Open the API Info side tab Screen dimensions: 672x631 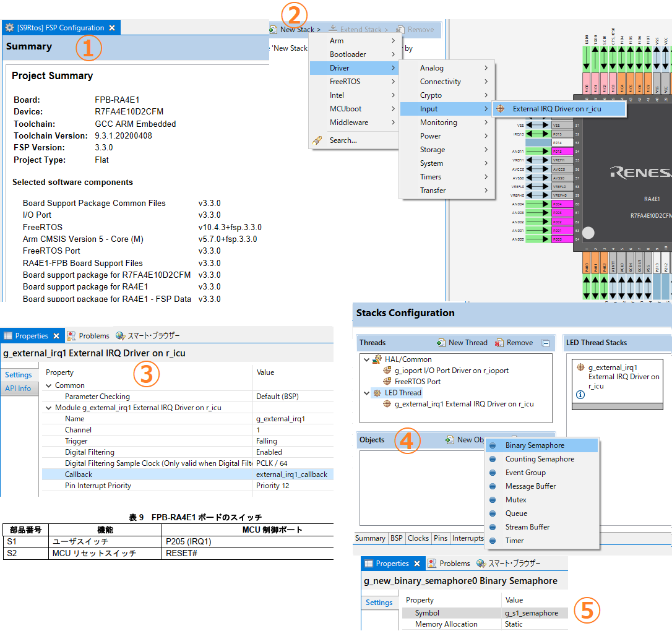point(19,388)
